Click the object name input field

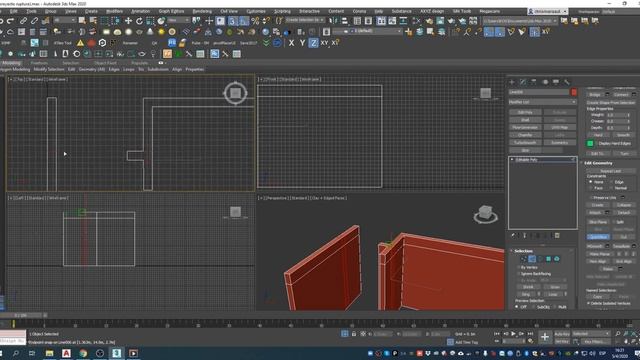pyautogui.click(x=539, y=92)
